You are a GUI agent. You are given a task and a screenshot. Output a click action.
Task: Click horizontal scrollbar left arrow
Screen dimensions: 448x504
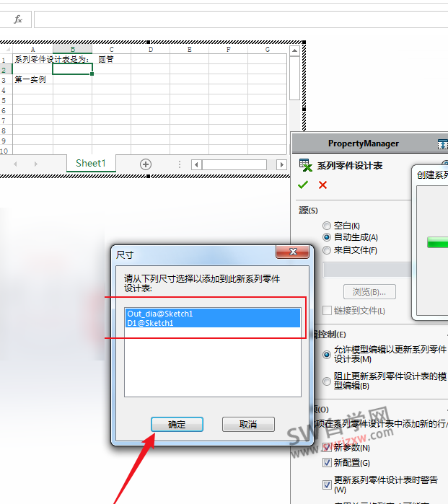(196, 164)
